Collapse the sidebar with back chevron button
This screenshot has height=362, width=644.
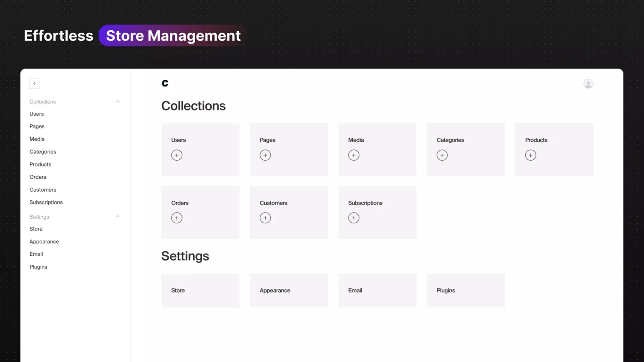click(x=35, y=83)
